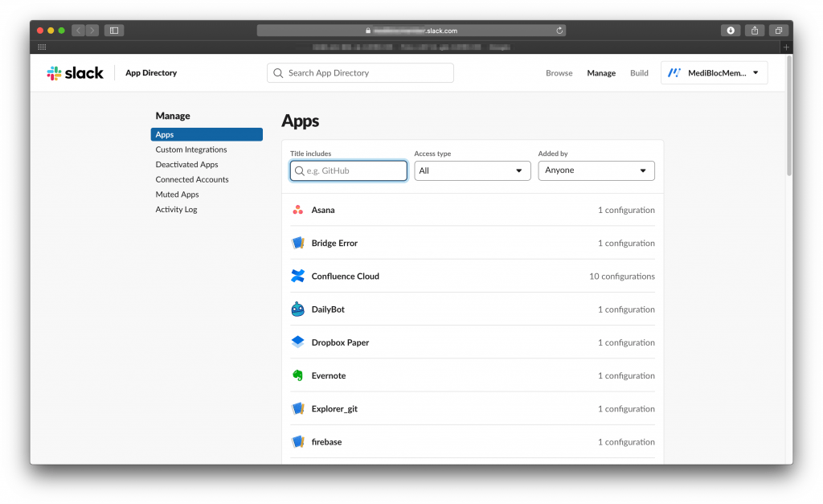Click the Safari share icon
This screenshot has width=823, height=504.
point(754,31)
